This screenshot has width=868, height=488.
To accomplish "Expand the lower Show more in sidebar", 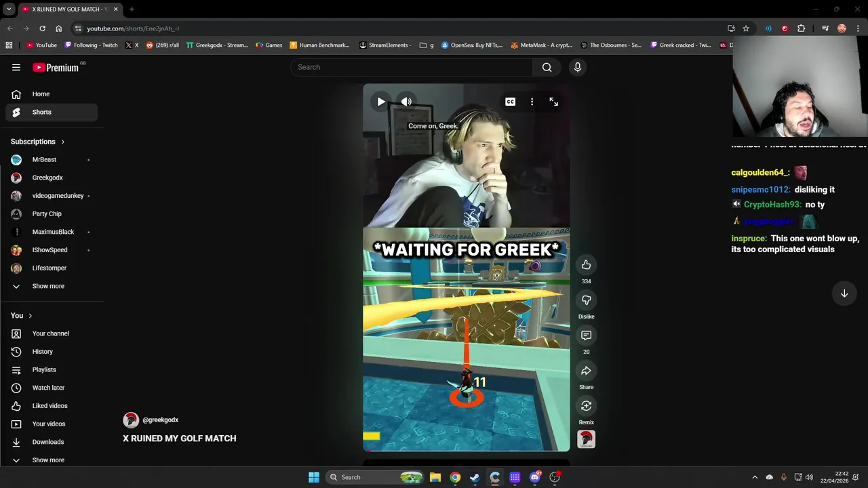I will tap(52, 460).
